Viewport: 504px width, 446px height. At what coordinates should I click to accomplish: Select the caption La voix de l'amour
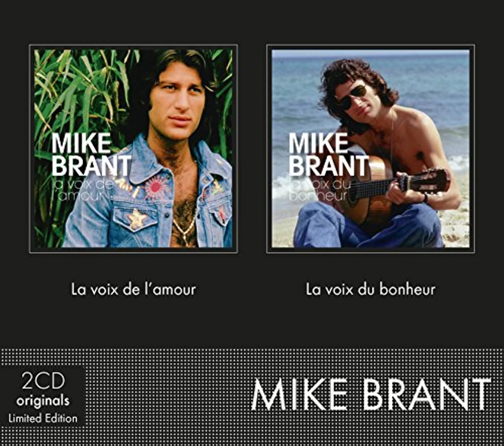pyautogui.click(x=133, y=289)
